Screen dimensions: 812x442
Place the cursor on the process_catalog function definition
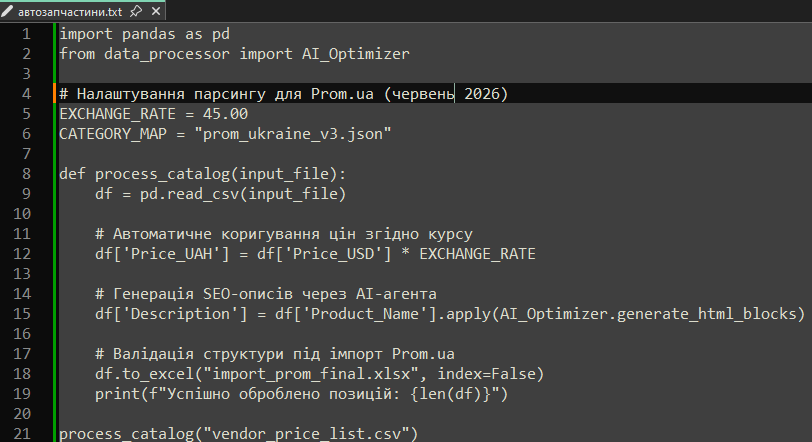click(x=162, y=174)
